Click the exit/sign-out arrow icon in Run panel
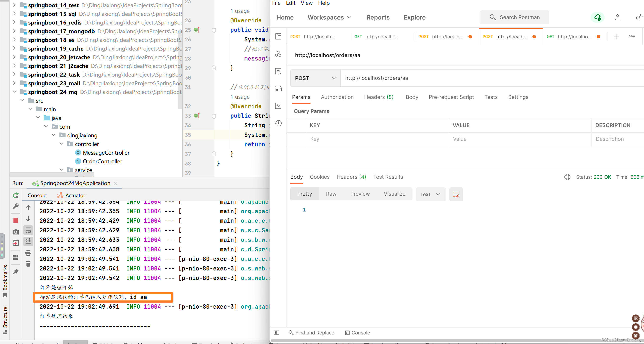The width and height of the screenshot is (644, 344). pyautogui.click(x=16, y=243)
